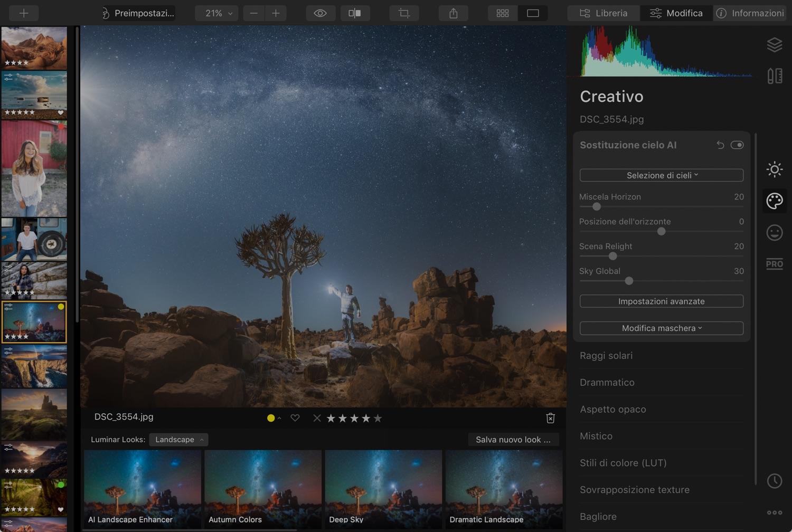Select the Crop tool in the toolbar

tap(404, 13)
